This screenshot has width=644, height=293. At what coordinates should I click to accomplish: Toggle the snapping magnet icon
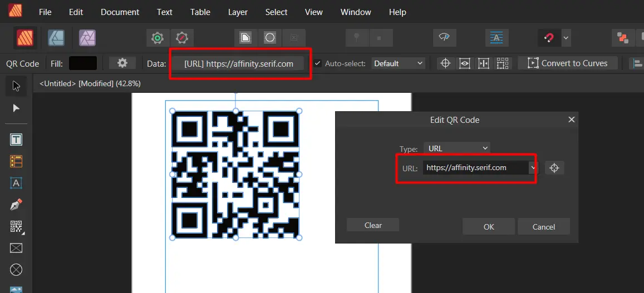tap(549, 38)
